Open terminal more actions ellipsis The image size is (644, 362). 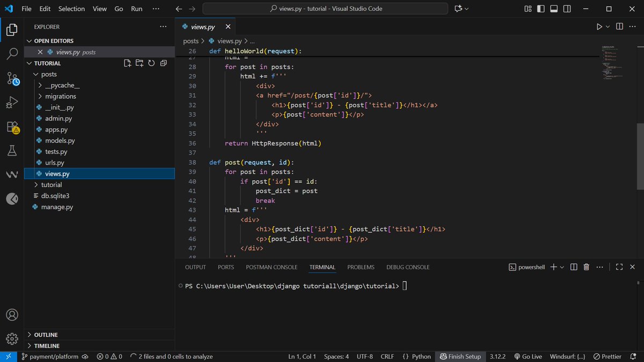click(598, 267)
